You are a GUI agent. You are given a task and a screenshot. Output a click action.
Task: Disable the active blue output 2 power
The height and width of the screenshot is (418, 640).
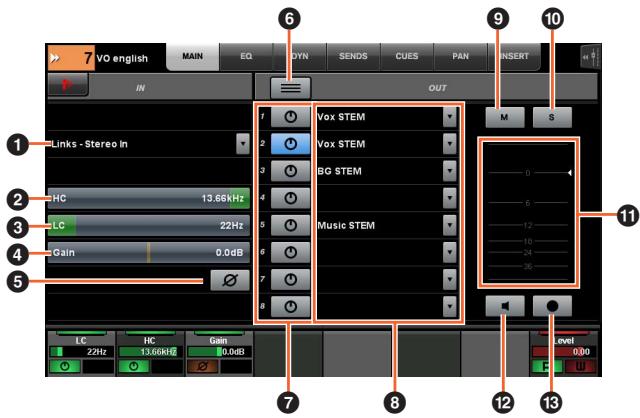[291, 144]
